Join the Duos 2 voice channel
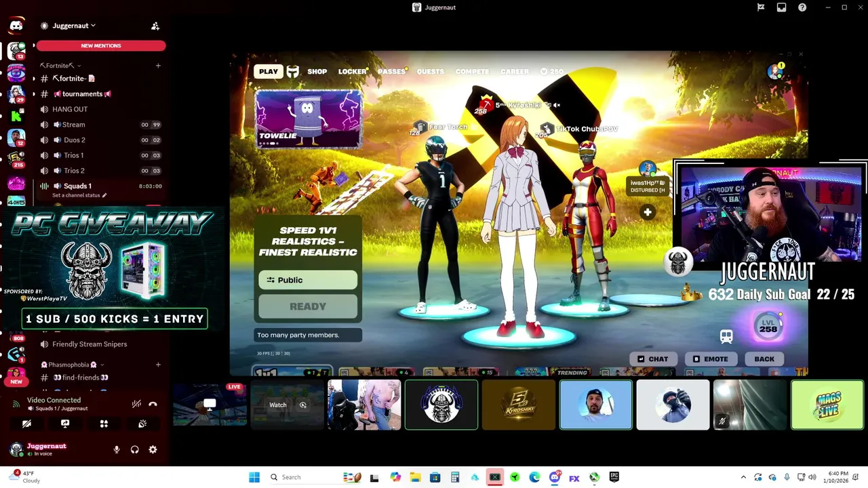Image resolution: width=868 pixels, height=488 pixels. 101,140
